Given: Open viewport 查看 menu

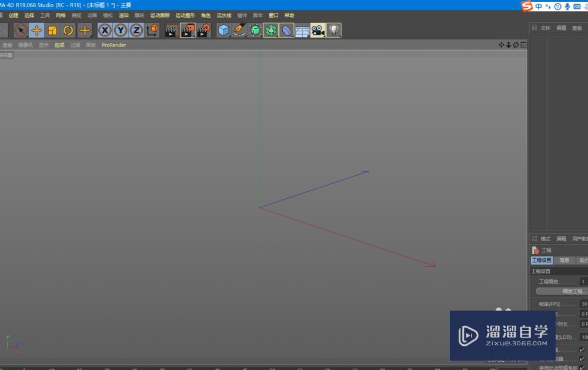Looking at the screenshot, I should pos(7,45).
